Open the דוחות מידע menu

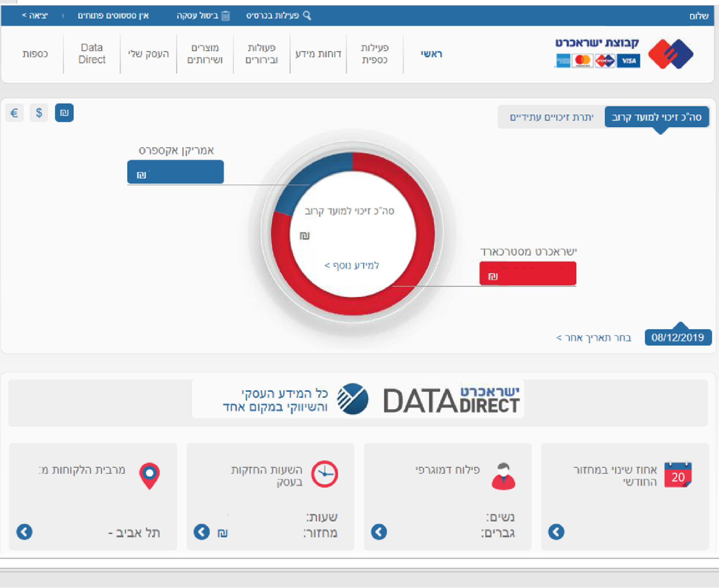coord(318,54)
